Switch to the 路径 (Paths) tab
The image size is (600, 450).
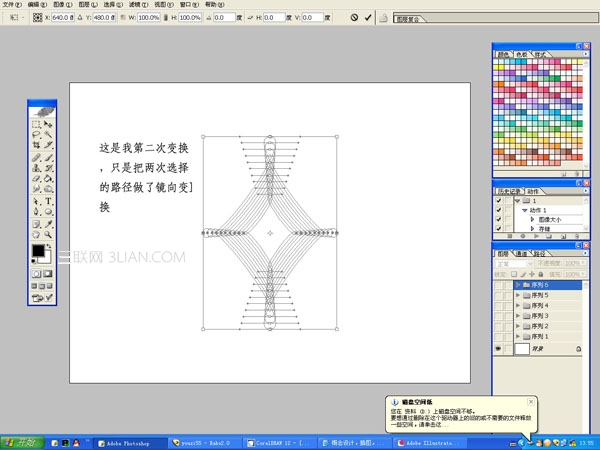[x=539, y=254]
